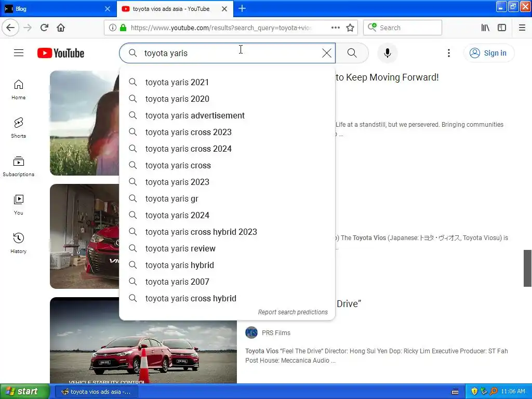
Task: Open the Windows Start button
Action: coord(25,391)
